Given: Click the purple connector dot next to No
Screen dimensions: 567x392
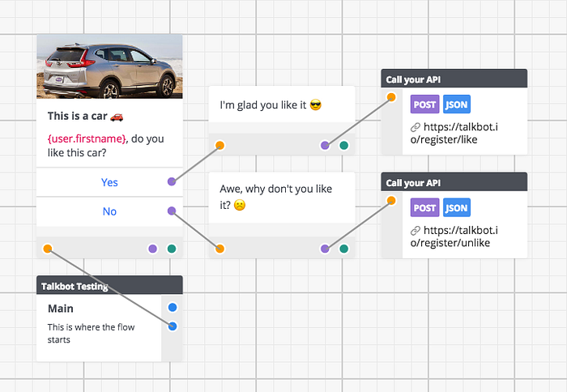Looking at the screenshot, I should tap(172, 211).
